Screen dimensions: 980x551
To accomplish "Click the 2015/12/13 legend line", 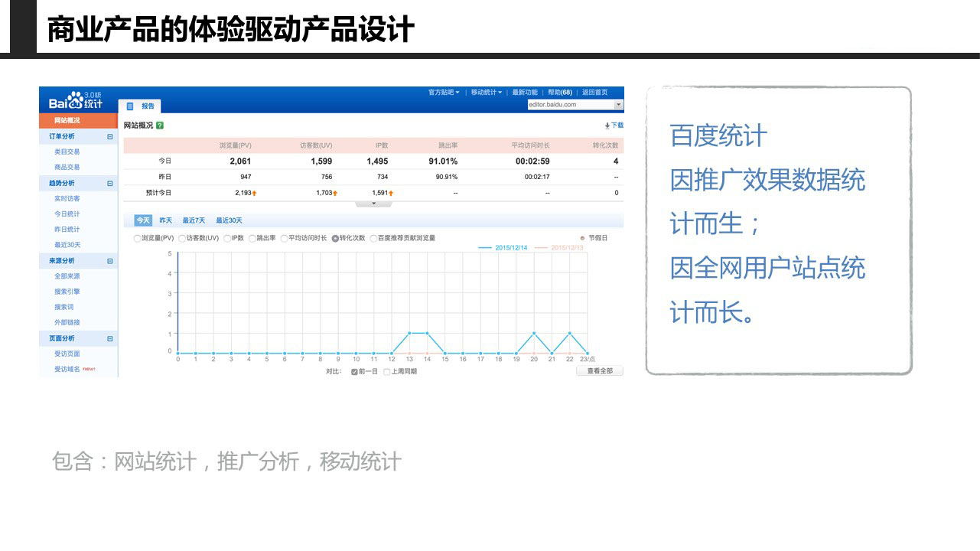I will [x=542, y=248].
